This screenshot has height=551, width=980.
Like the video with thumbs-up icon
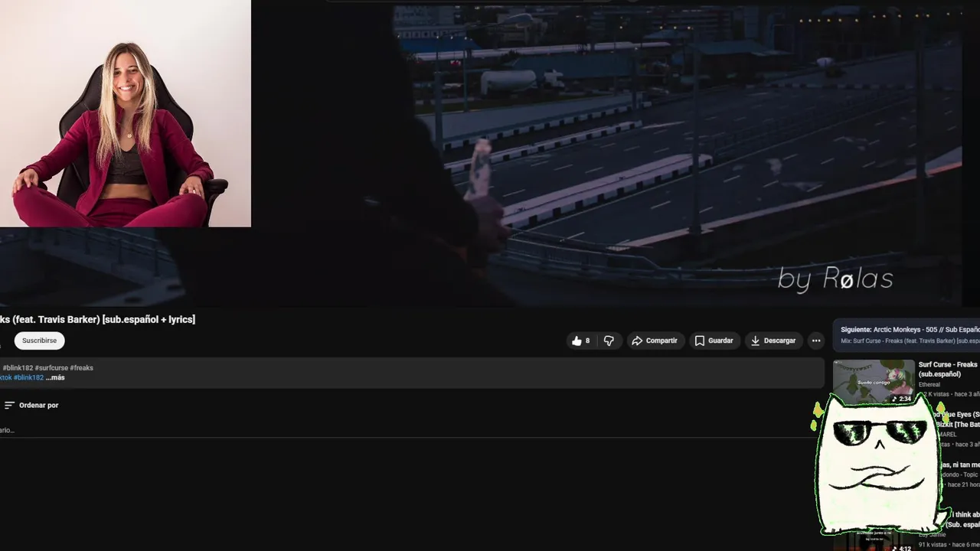coord(577,341)
